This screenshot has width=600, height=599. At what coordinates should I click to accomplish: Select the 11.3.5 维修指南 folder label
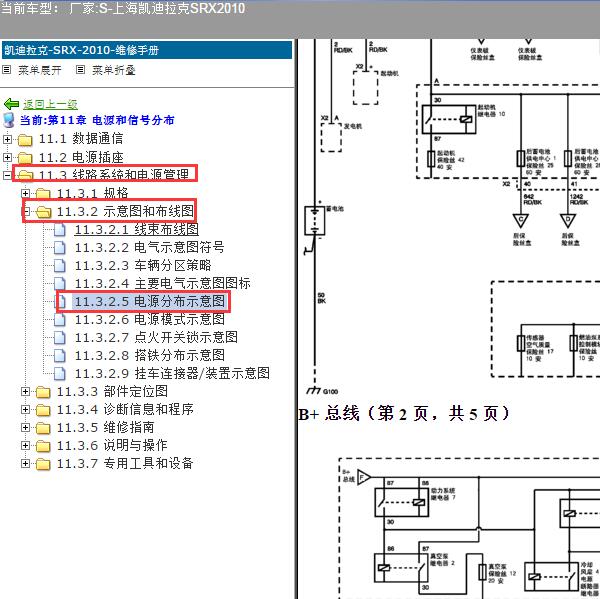[x=106, y=427]
